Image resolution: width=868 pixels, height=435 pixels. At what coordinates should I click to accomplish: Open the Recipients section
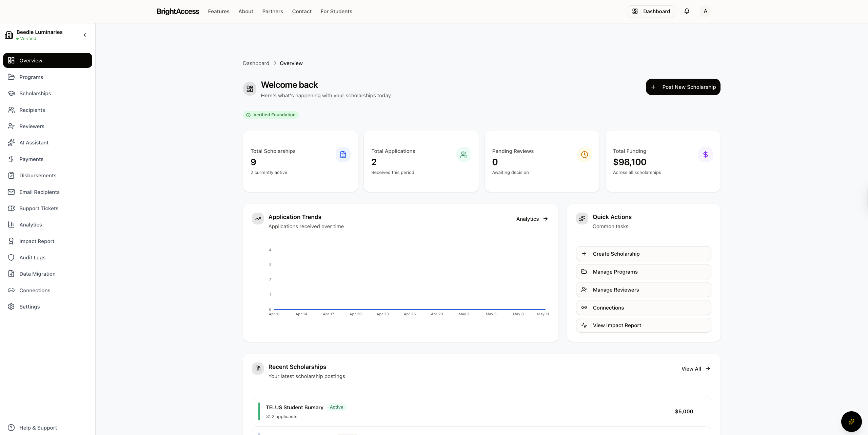pos(47,110)
